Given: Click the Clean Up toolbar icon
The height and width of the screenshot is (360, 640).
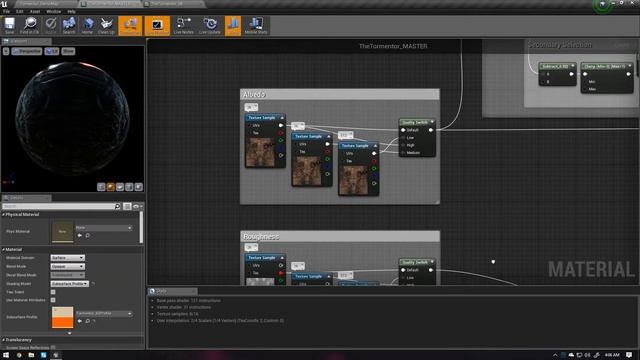Looking at the screenshot, I should tap(107, 26).
